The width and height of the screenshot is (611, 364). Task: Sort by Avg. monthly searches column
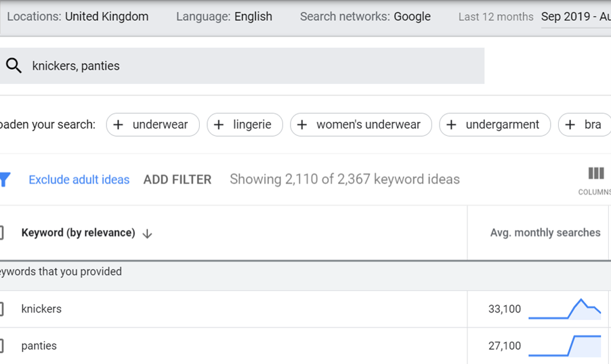545,233
